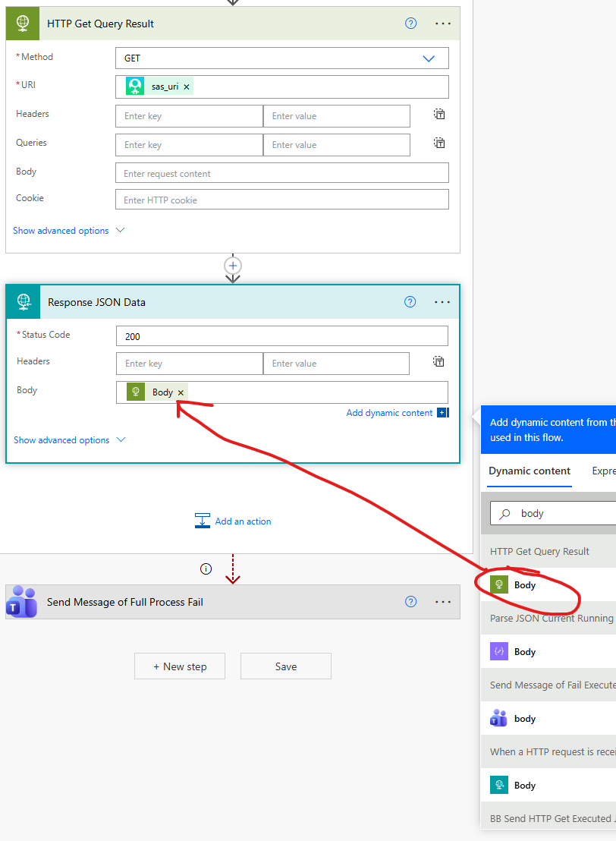This screenshot has height=841, width=616.
Task: Click the Queries key field
Action: click(x=189, y=145)
